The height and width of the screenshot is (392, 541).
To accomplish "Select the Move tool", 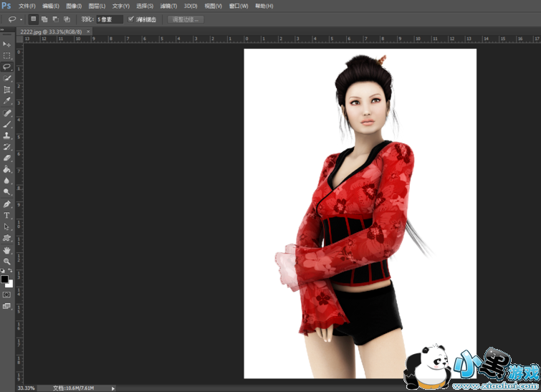I will 7,44.
